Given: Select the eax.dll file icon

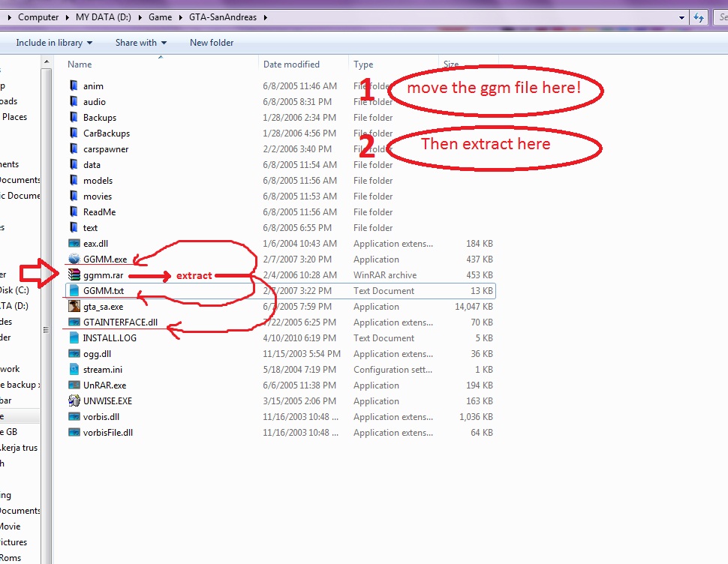Looking at the screenshot, I should pos(76,243).
